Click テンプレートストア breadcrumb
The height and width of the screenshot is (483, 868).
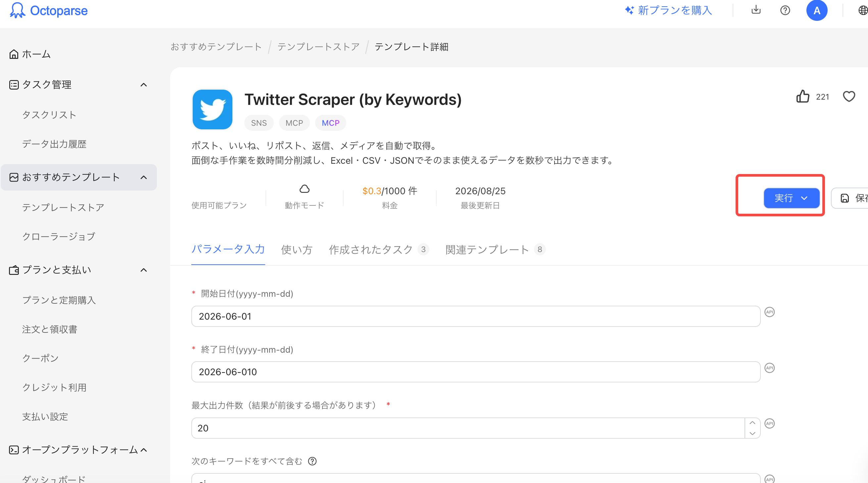coord(318,47)
